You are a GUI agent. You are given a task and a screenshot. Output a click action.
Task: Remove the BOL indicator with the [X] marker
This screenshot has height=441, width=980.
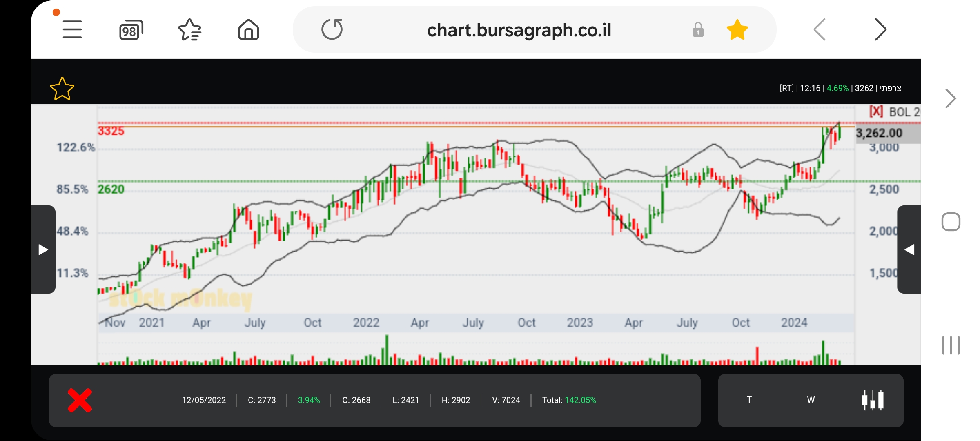pyautogui.click(x=876, y=111)
